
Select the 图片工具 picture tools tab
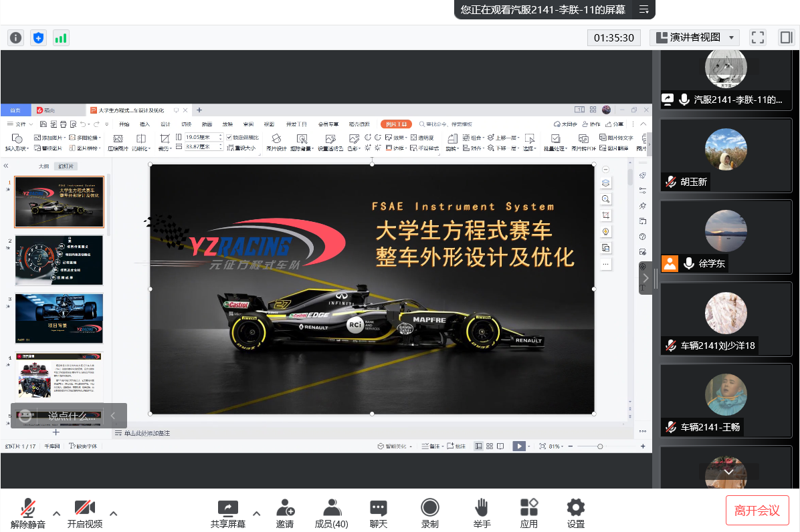coord(397,124)
